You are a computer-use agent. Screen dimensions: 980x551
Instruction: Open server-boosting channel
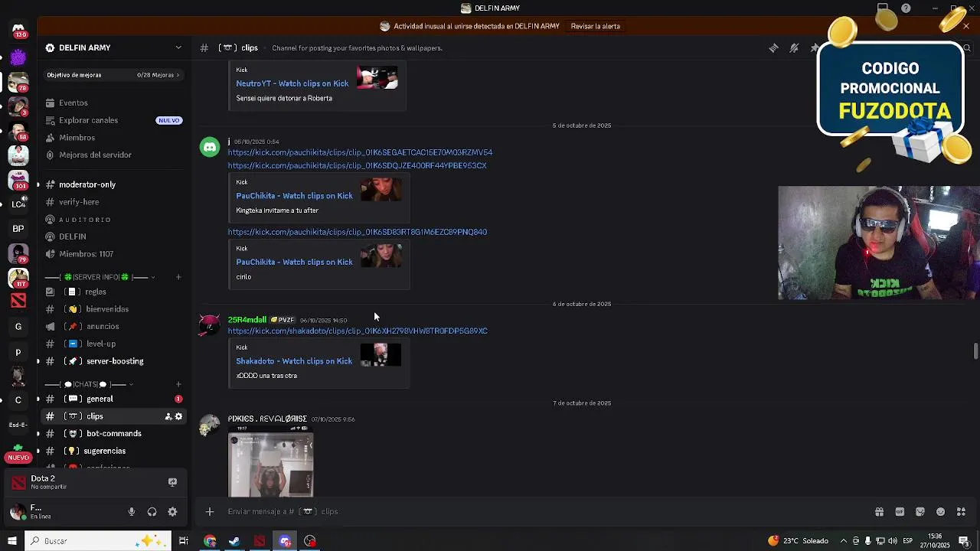point(113,361)
